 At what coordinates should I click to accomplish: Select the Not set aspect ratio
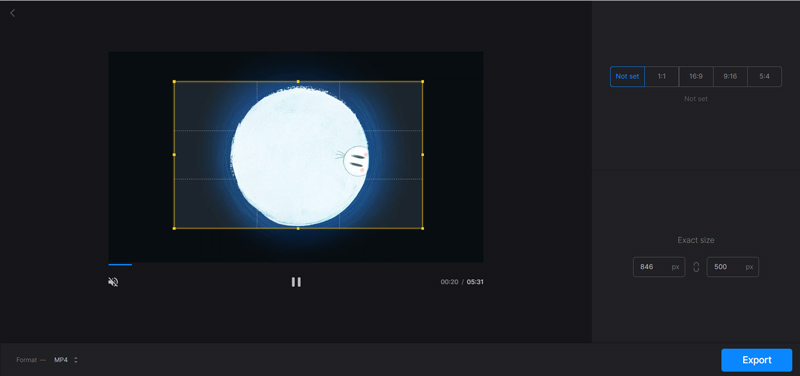point(627,77)
